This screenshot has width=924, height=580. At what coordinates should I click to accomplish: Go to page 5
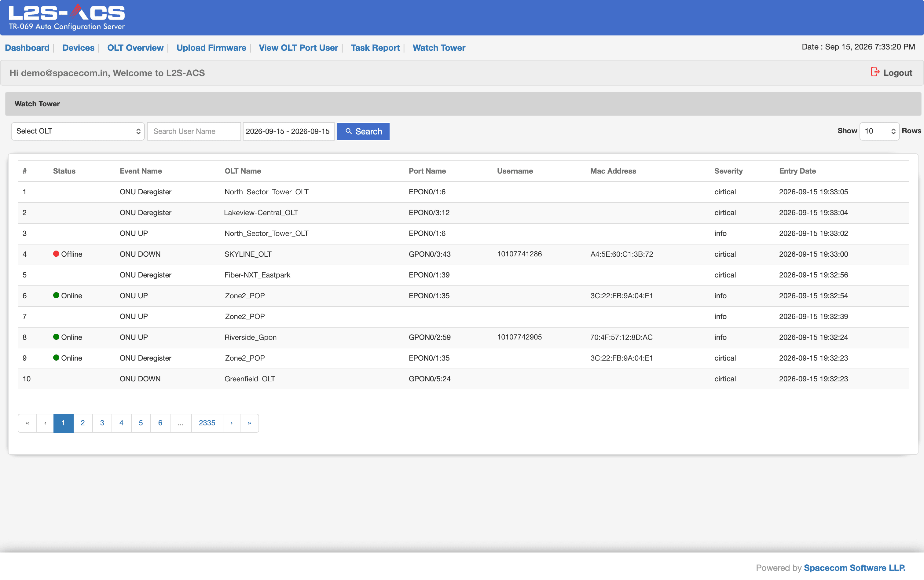tap(141, 423)
